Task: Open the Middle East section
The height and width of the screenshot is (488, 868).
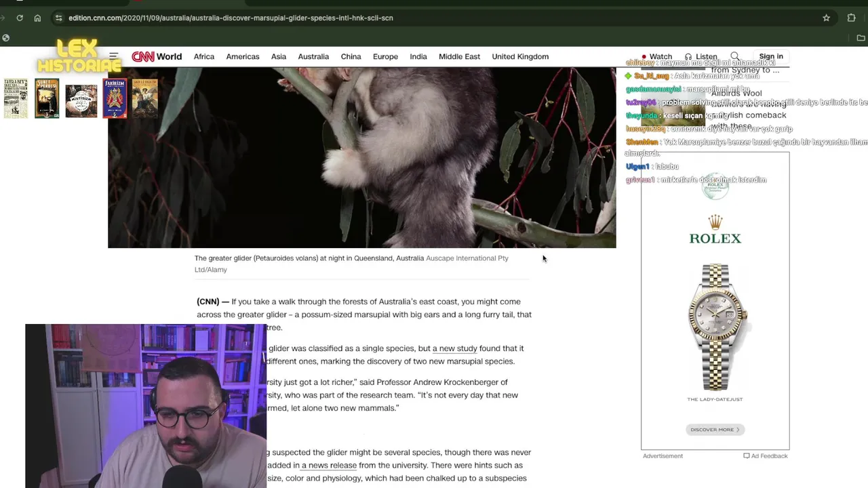Action: point(459,56)
